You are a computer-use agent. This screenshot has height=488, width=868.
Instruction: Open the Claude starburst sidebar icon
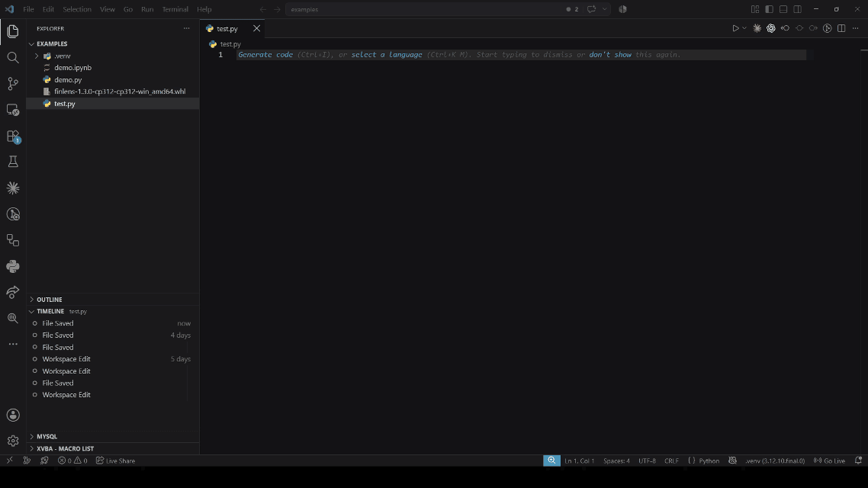13,188
